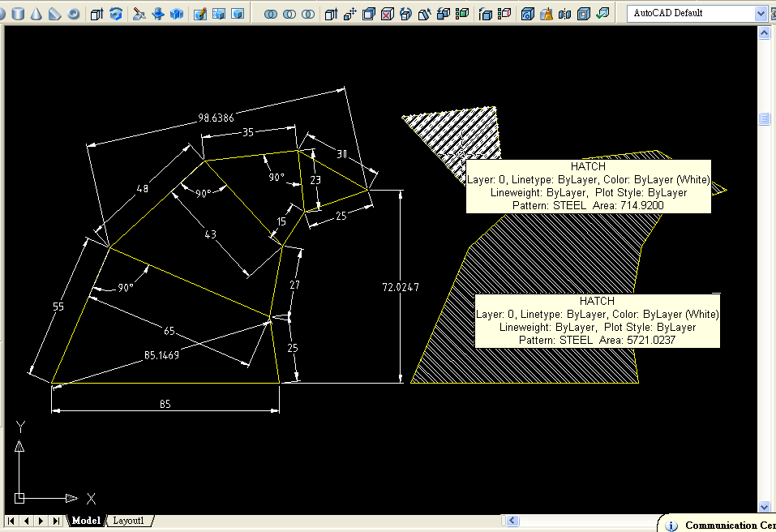Go to previous layout tab arrow
Screen dimensions: 776x532
pyautogui.click(x=26, y=521)
